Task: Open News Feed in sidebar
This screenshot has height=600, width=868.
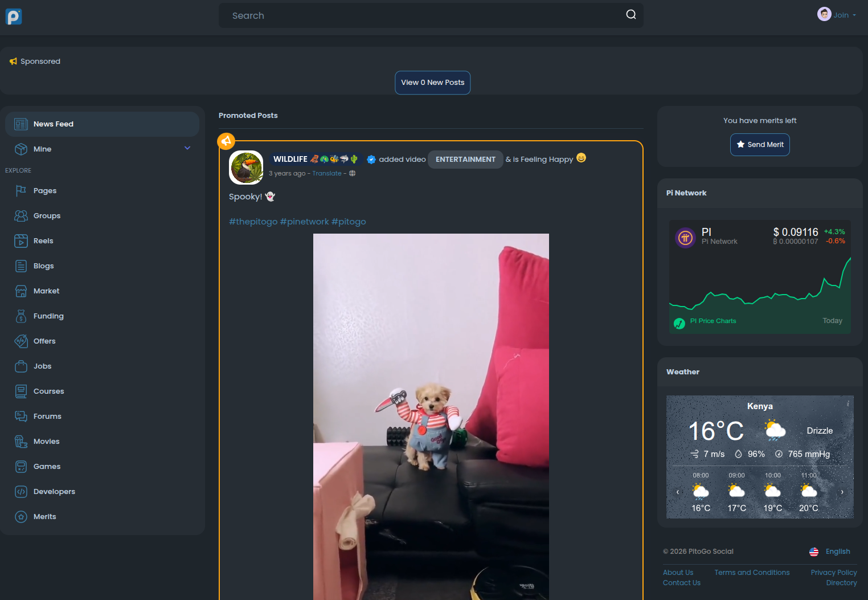Action: tap(103, 124)
